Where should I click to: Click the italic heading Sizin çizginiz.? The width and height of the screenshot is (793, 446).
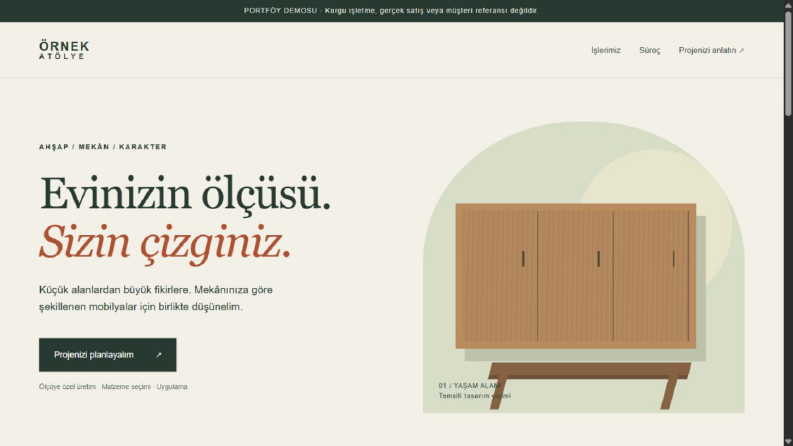tap(165, 243)
